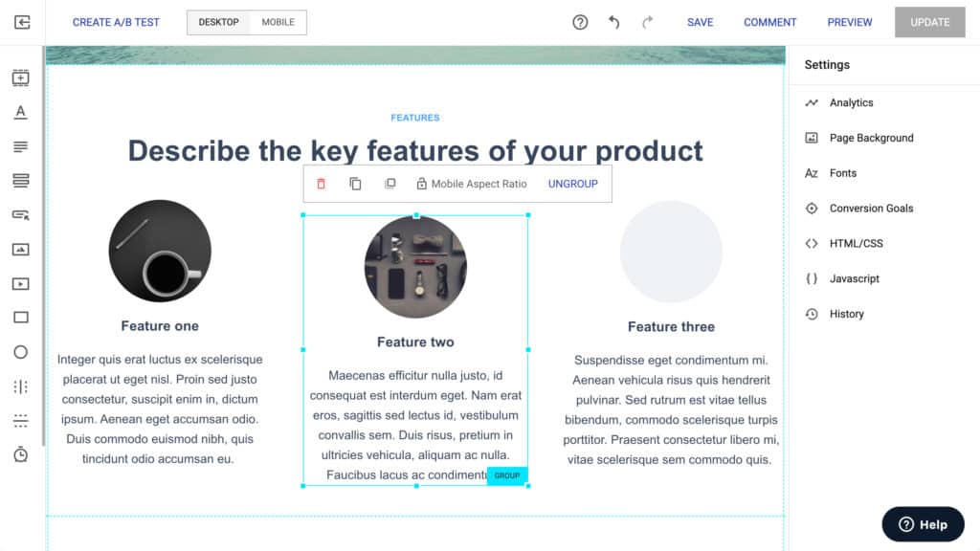
Task: Click the undo arrow
Action: [x=614, y=23]
